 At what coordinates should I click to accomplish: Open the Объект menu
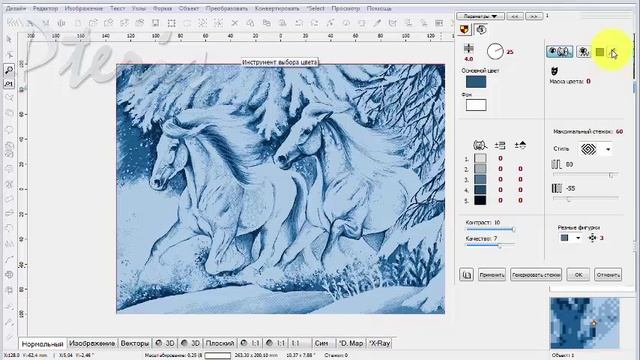point(189,8)
